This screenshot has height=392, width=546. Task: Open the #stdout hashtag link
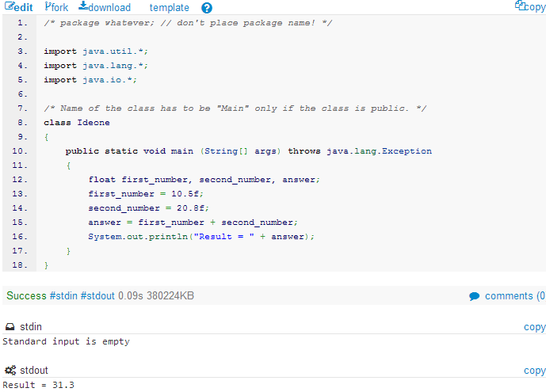97,295
